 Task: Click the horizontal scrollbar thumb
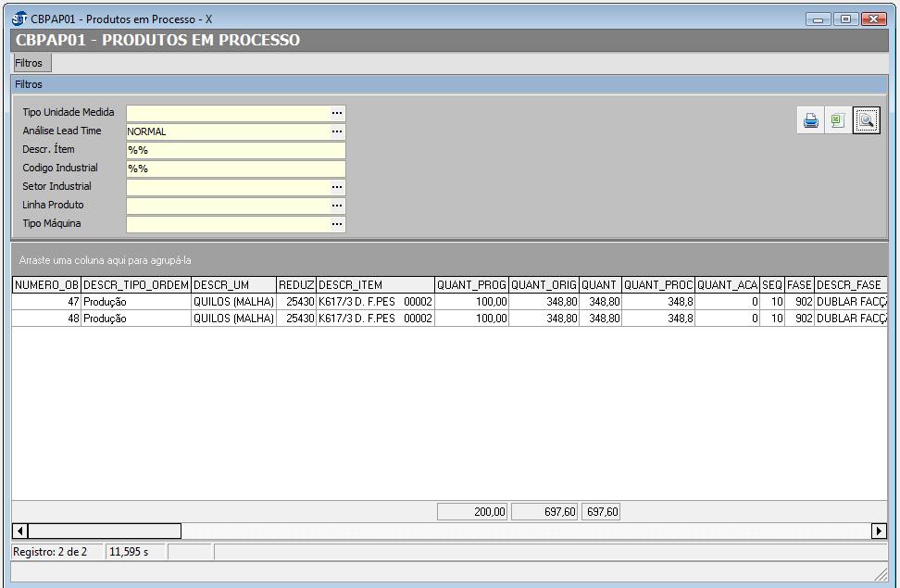pos(104,531)
